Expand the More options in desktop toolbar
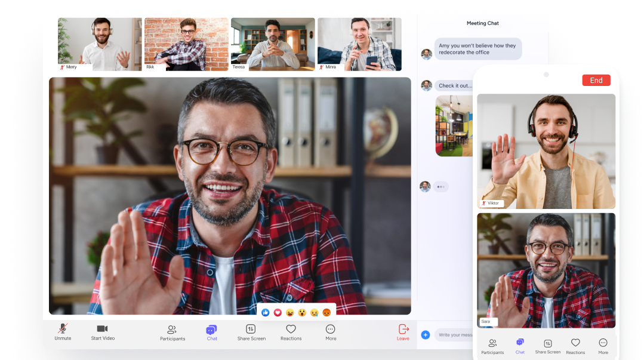644x360 pixels. coord(330,330)
